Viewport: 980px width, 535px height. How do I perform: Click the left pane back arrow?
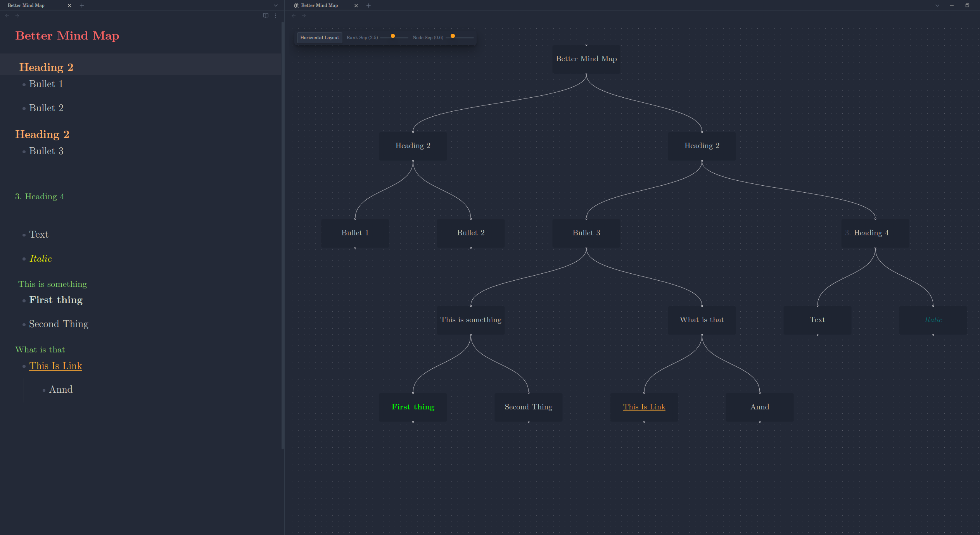(x=7, y=16)
